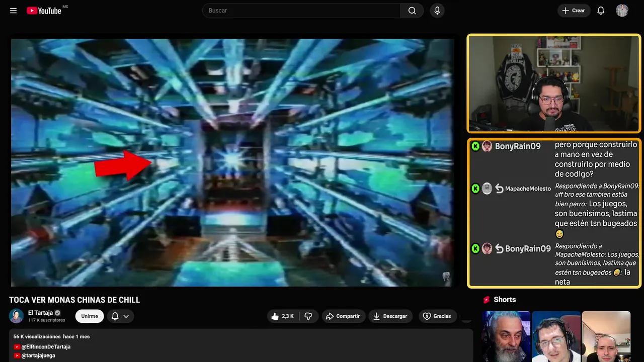The image size is (644, 362).
Task: Start voice search with microphone icon
Action: pos(437,11)
